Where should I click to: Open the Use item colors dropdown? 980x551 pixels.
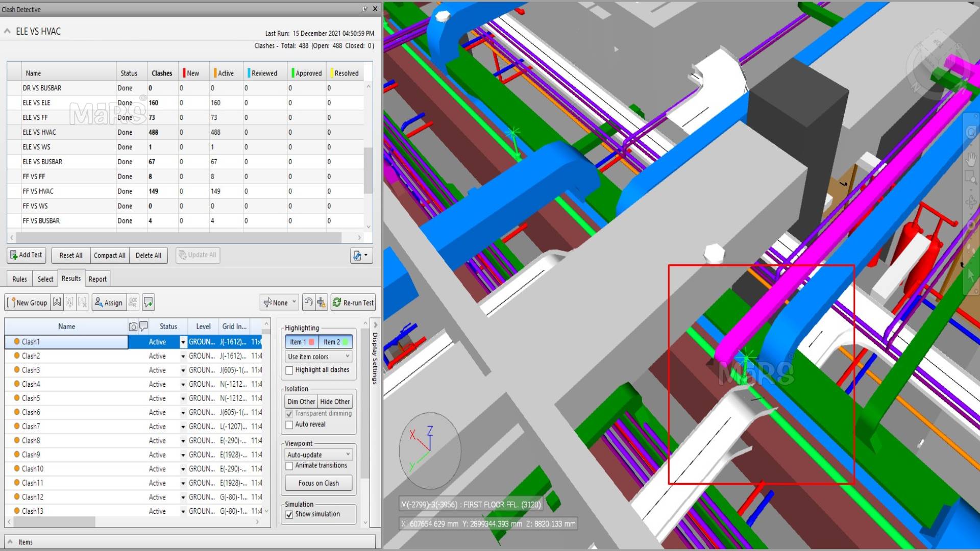(318, 357)
